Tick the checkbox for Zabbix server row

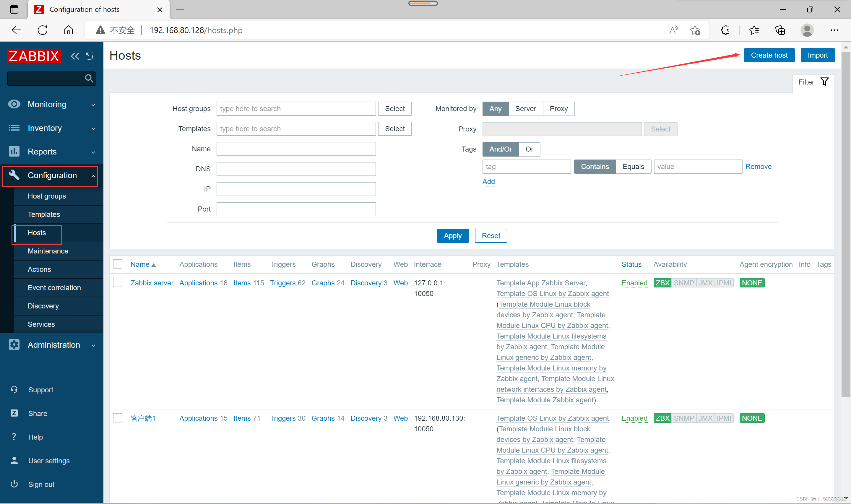[118, 282]
